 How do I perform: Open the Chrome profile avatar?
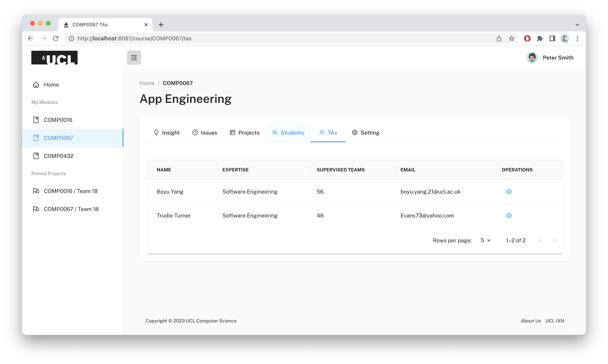pos(565,39)
